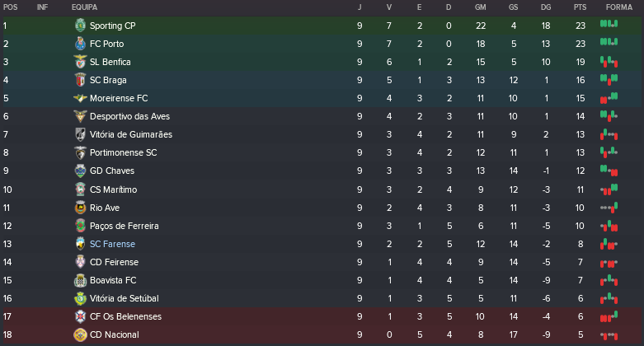
Task: Click the Moreirense FC club badge
Action: (80, 98)
